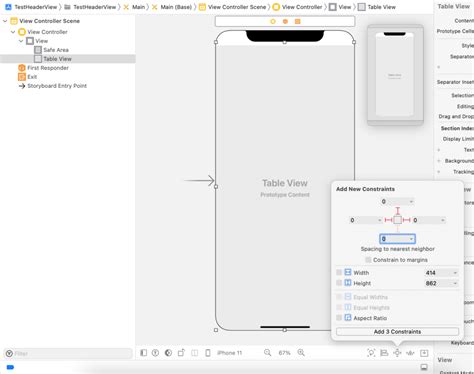
Task: Select Safe Area in document outline
Action: point(51,50)
